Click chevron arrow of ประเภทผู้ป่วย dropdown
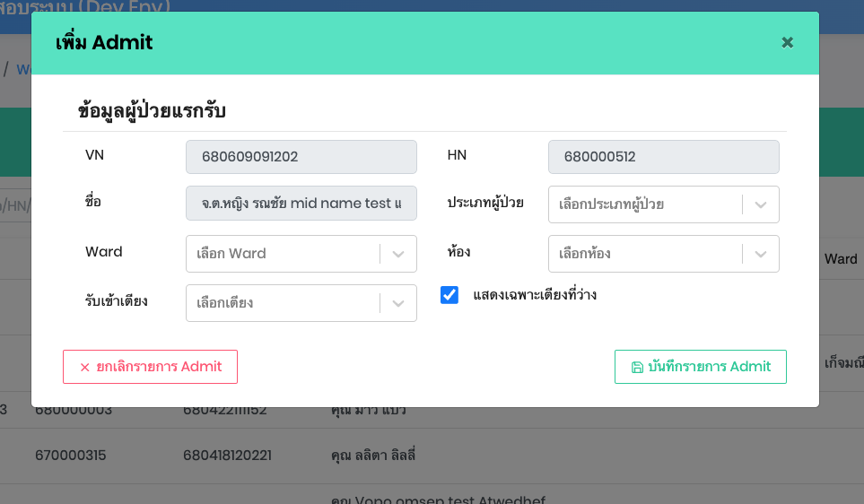 click(x=761, y=204)
